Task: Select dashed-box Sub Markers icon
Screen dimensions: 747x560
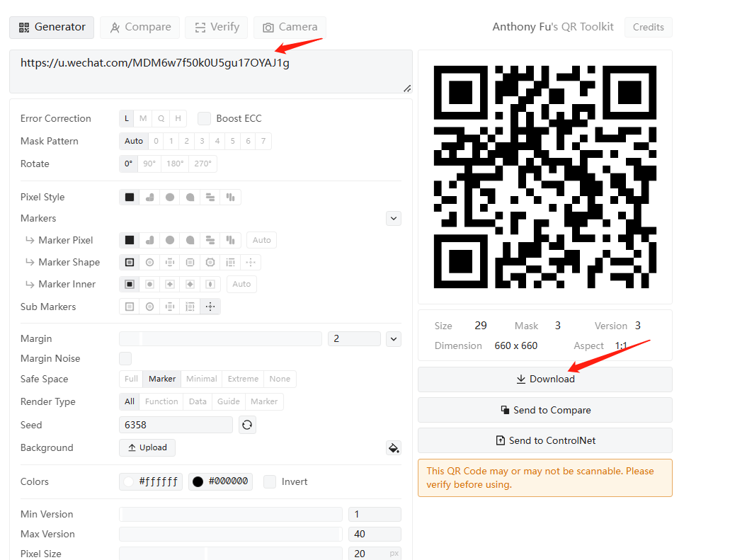Action: 190,307
